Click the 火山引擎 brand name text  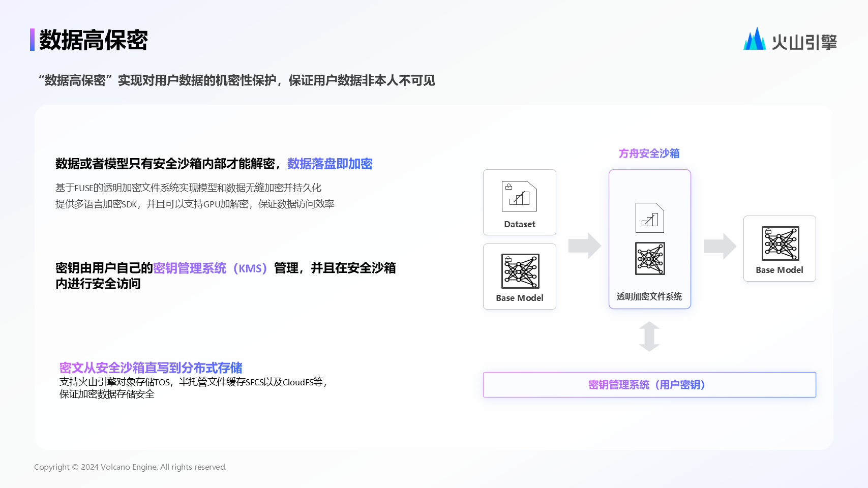[x=804, y=42]
